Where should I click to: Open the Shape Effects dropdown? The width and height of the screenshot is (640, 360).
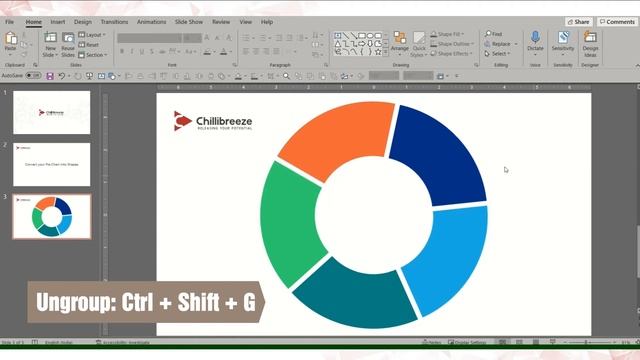(451, 53)
